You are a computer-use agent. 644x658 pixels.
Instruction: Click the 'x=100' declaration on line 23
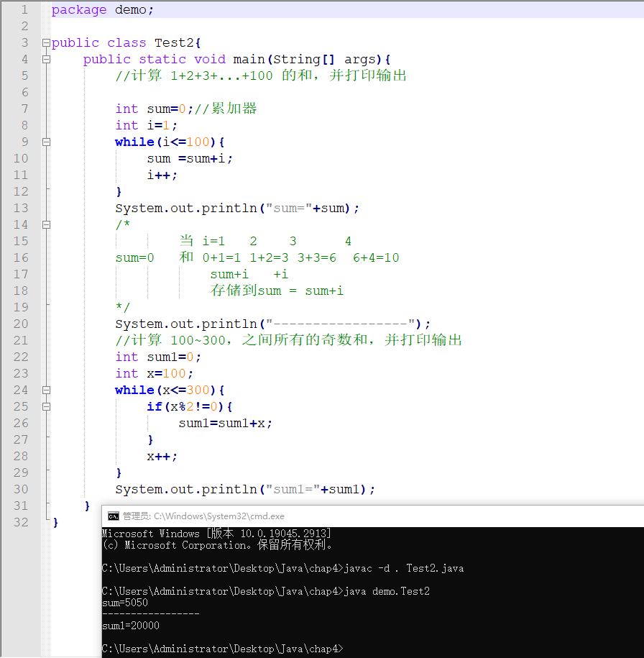(x=170, y=373)
